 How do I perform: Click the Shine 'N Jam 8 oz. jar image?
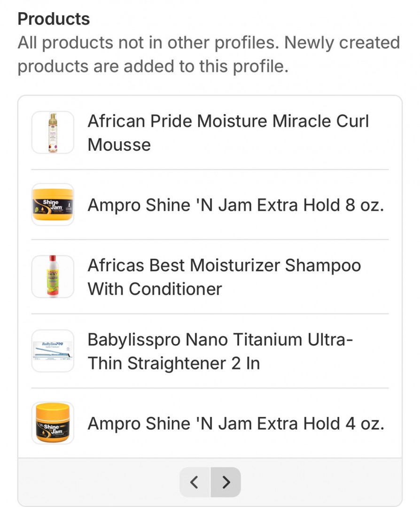coord(53,205)
